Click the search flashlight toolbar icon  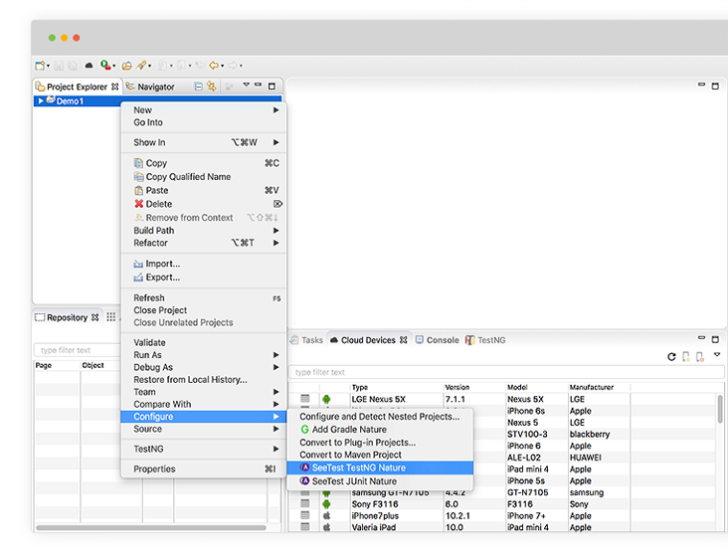[x=141, y=66]
